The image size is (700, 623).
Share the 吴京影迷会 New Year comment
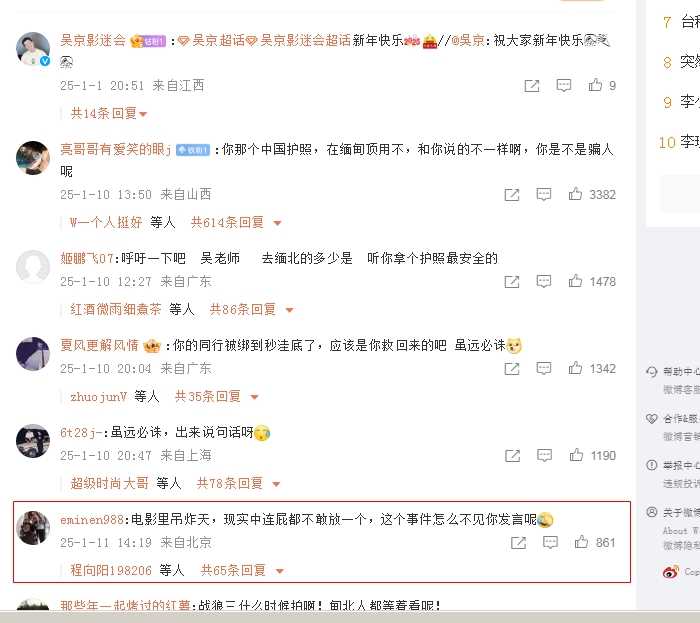[x=532, y=86]
